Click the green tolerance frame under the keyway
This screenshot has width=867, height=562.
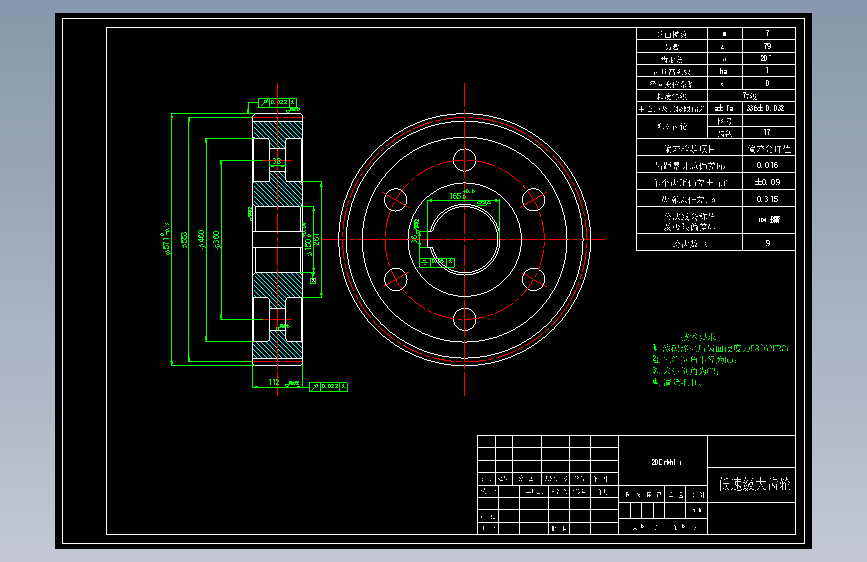coord(437,262)
